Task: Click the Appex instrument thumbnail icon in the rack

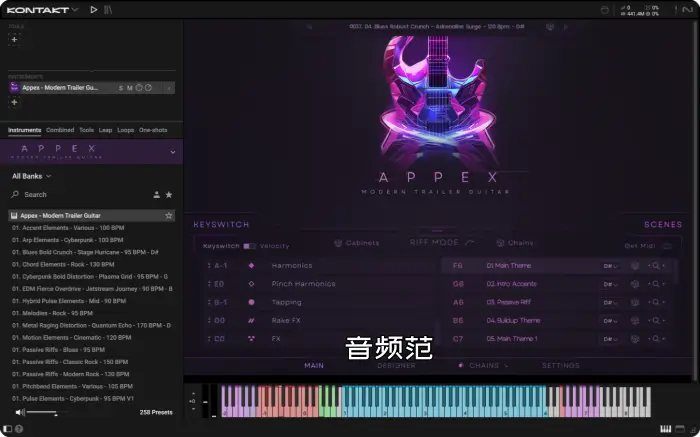Action: (x=14, y=87)
